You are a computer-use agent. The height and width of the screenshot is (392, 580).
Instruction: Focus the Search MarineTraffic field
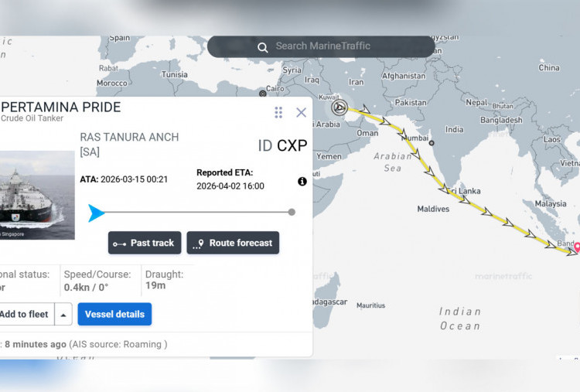[x=321, y=46]
